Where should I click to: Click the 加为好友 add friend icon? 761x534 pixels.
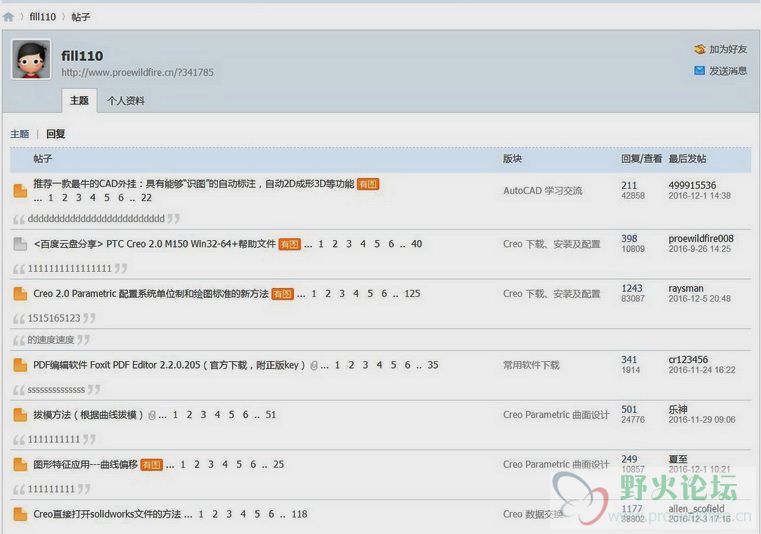pyautogui.click(x=699, y=49)
